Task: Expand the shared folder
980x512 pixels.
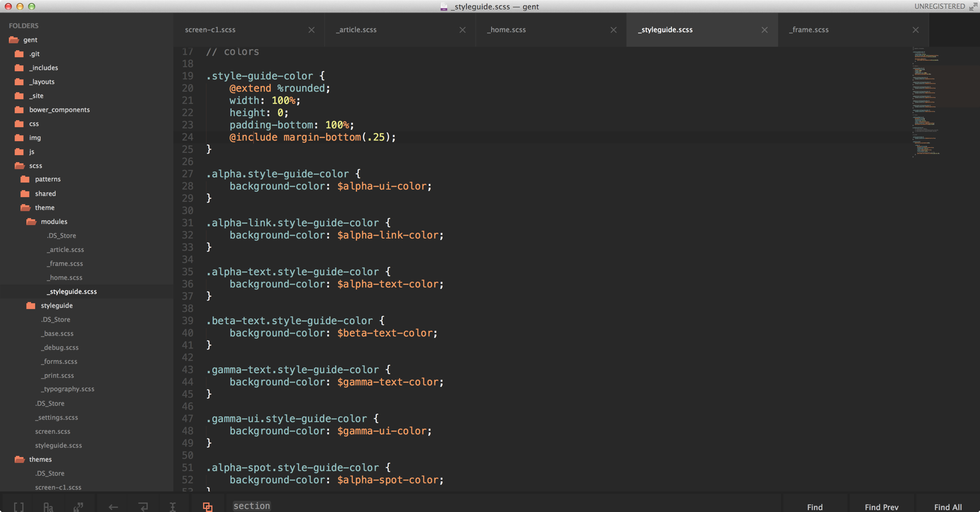Action: coord(25,194)
